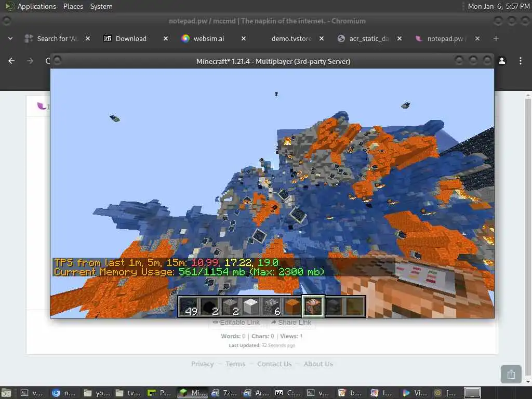Click TPS readout text in Minecraft
Screen dimensions: 532x399
(166, 262)
